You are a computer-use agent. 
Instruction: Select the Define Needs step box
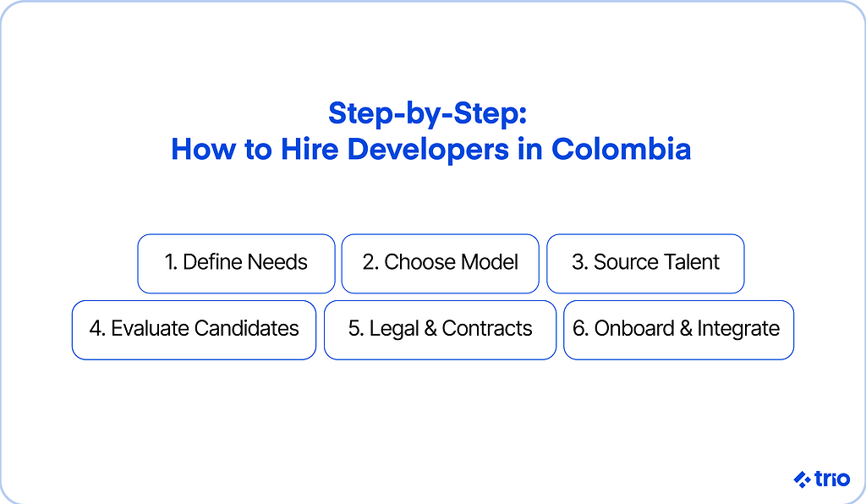[x=236, y=263]
